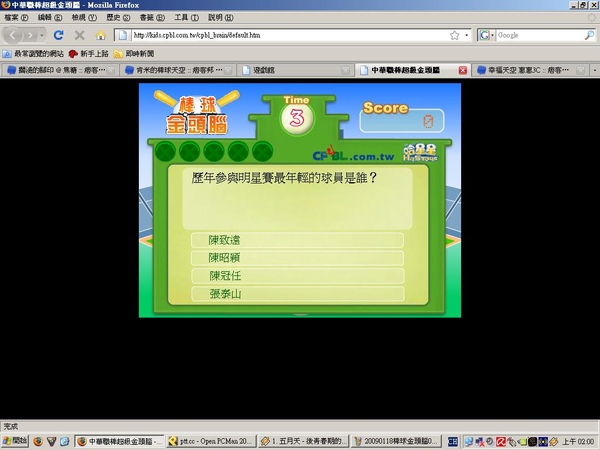Open the Google search engine selector
Screen dimensions: 600x450
point(486,35)
